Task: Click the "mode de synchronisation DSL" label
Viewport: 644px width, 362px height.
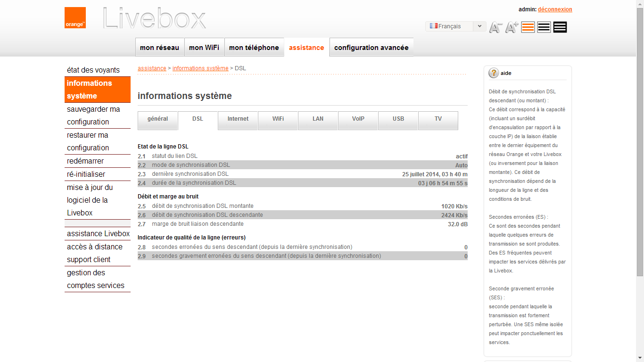Action: (191, 165)
